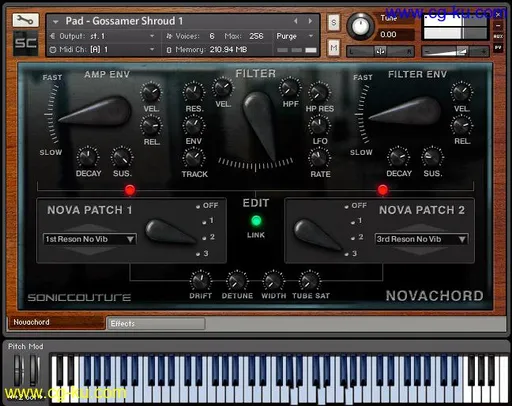Click the PV button at header right
The height and width of the screenshot is (406, 512).
(x=498, y=48)
